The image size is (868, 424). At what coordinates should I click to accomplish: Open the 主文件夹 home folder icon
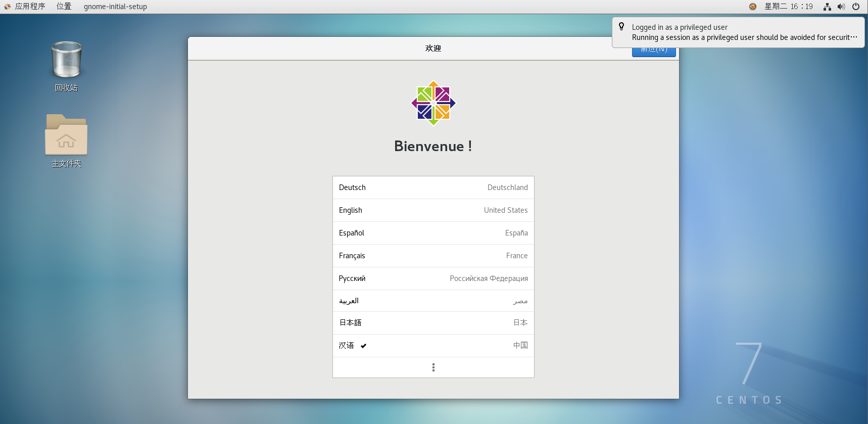tap(66, 135)
